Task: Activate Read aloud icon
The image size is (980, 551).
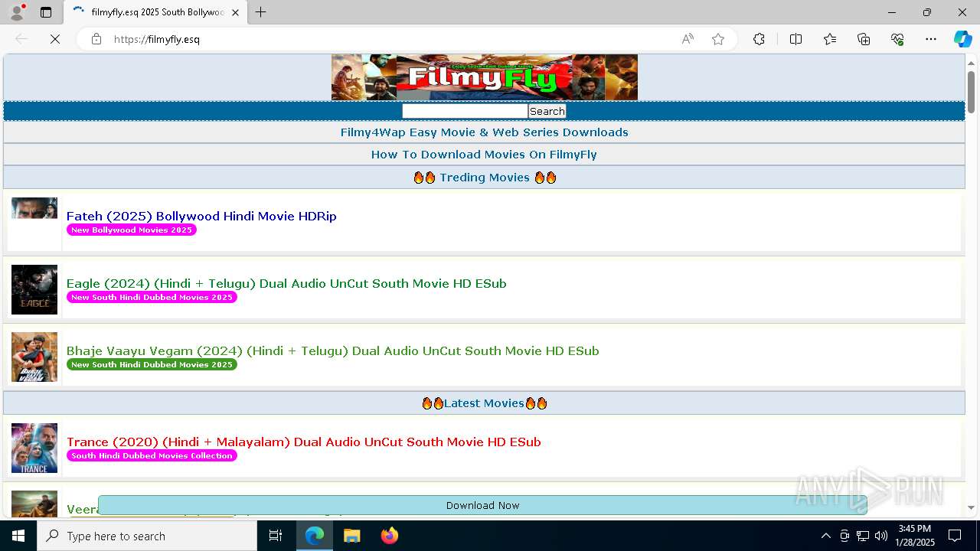Action: pyautogui.click(x=688, y=39)
